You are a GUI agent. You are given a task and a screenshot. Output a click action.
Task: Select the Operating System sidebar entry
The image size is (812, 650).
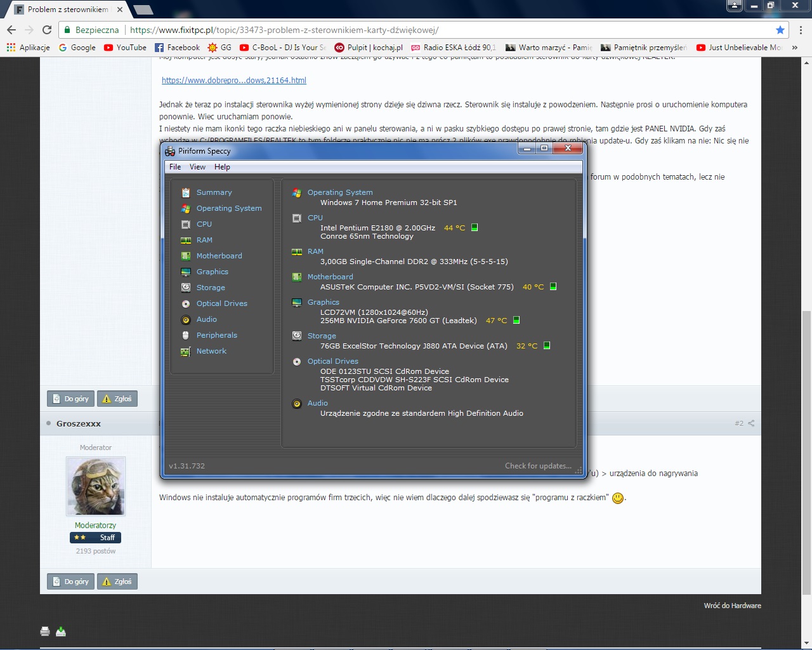[x=229, y=208]
